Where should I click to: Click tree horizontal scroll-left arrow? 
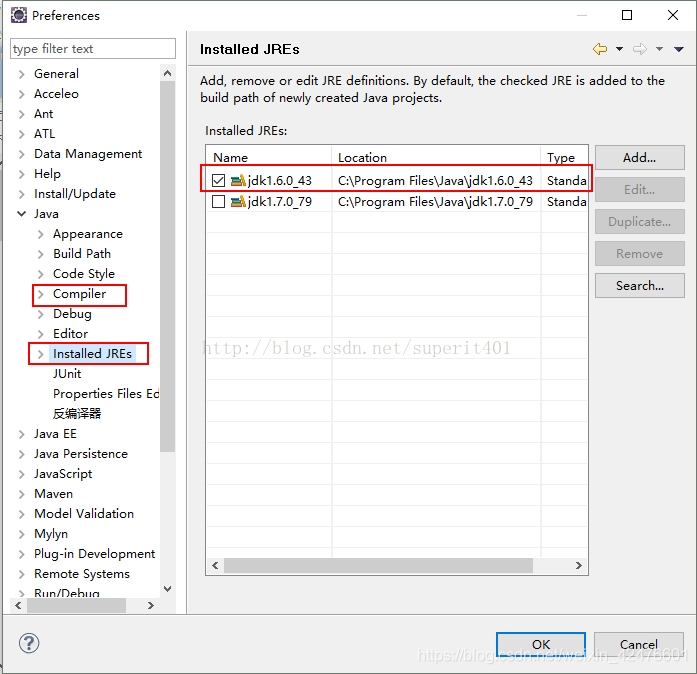[x=18, y=606]
